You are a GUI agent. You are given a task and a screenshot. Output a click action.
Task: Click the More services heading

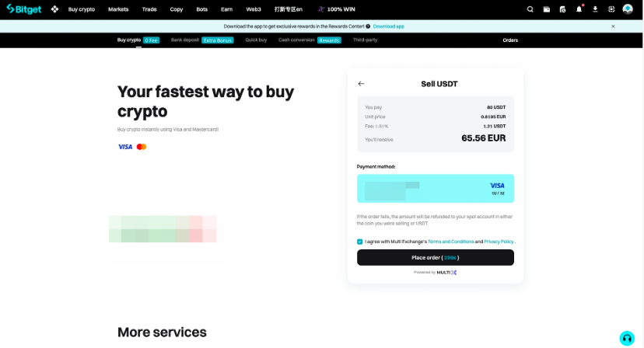tap(162, 332)
